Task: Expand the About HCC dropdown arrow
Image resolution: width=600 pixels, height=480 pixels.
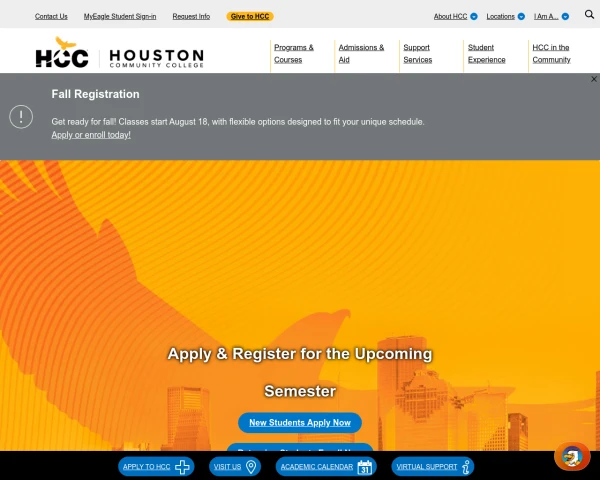Action: (474, 16)
